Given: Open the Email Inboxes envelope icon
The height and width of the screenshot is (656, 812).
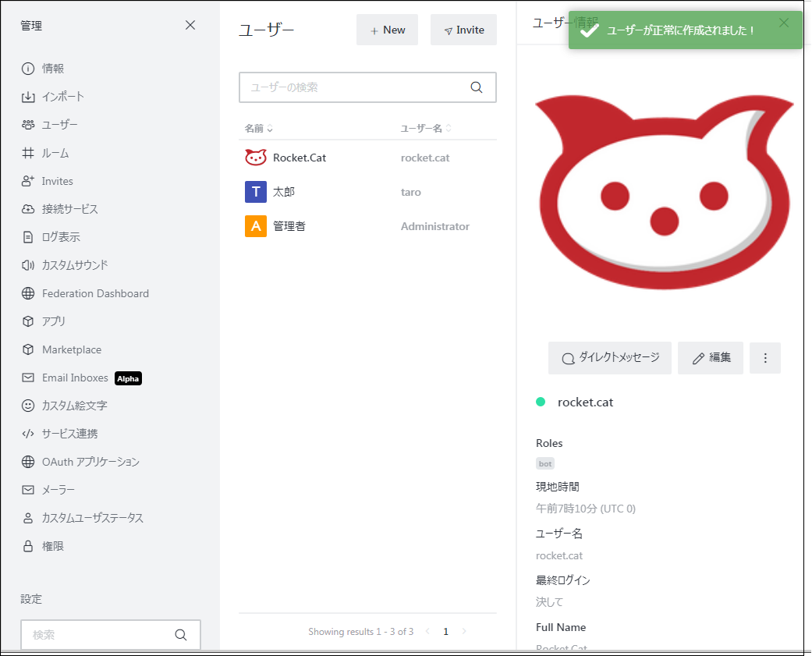Looking at the screenshot, I should click(x=28, y=378).
